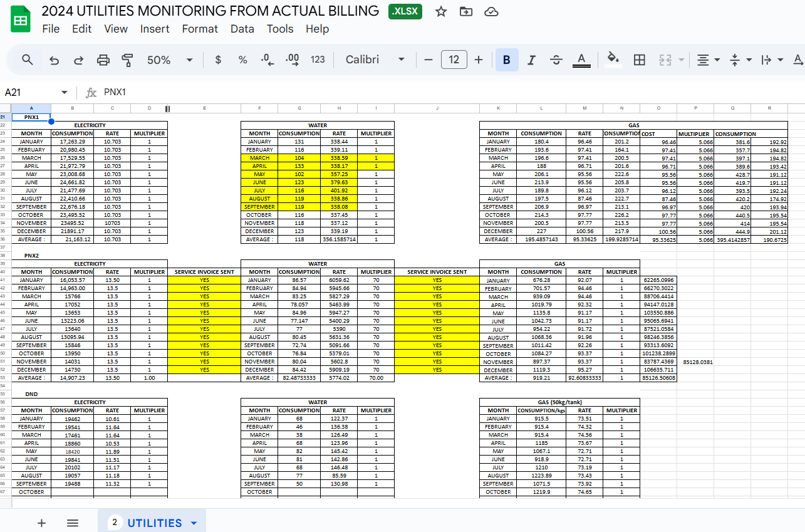805x532 pixels.
Task: Click the vertical align icon
Action: pos(735,60)
